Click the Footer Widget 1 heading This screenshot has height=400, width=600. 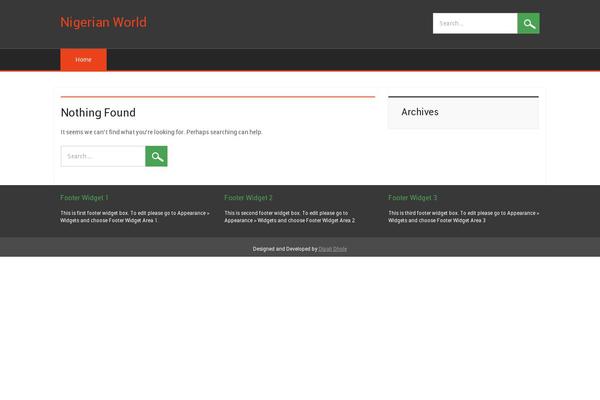click(x=84, y=198)
